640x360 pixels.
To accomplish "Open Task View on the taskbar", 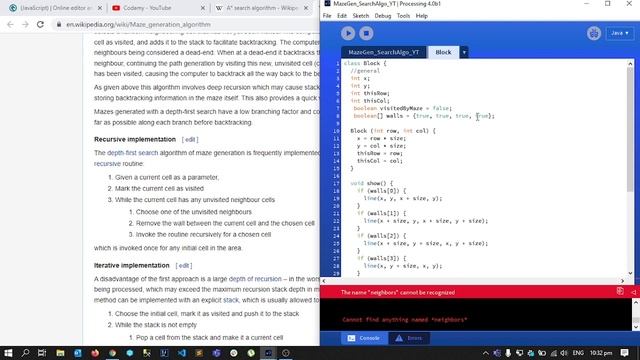I will (42, 353).
